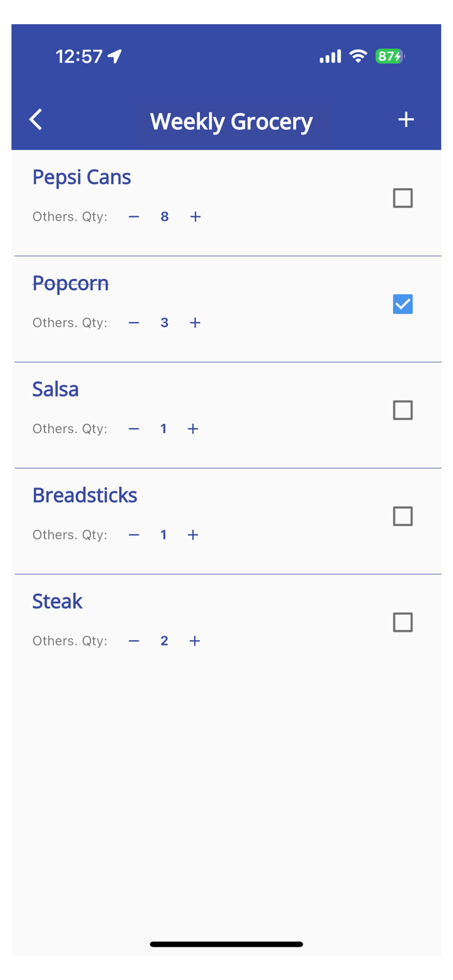Screen dimensions: 453x980
Task: Mark Steak as completed
Action: click(x=402, y=622)
